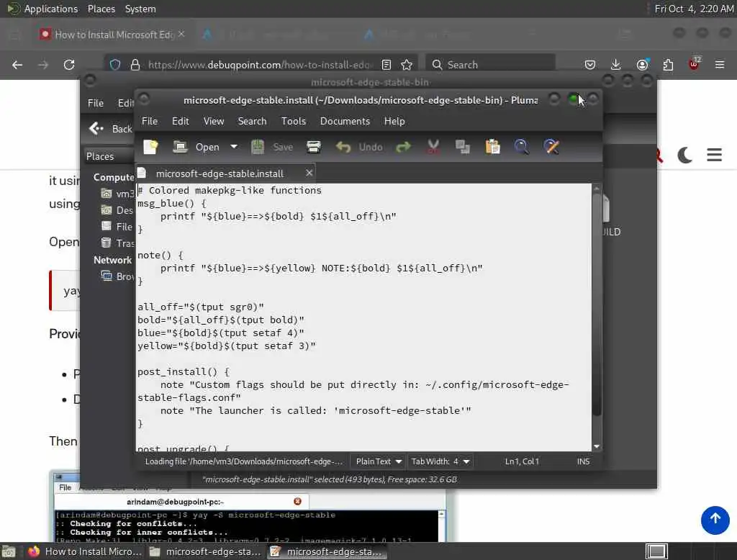The height and width of the screenshot is (560, 737).
Task: Open the Help menu in Pluma
Action: 394,122
